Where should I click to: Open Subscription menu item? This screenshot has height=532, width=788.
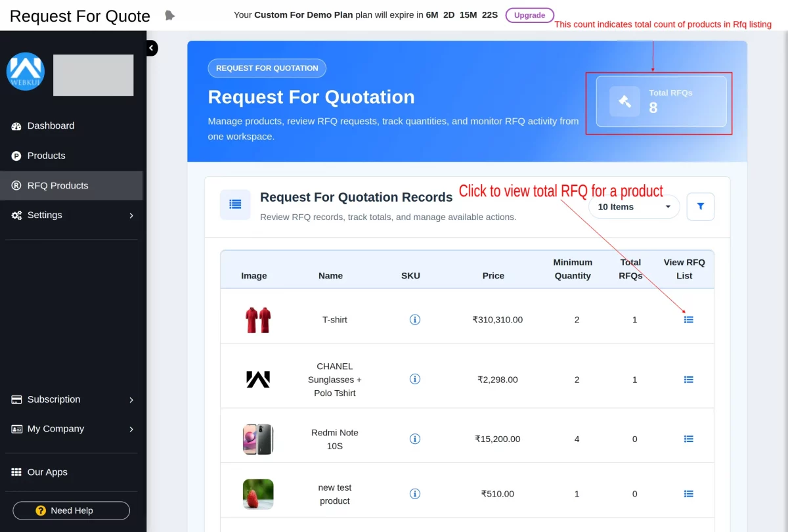pos(72,399)
